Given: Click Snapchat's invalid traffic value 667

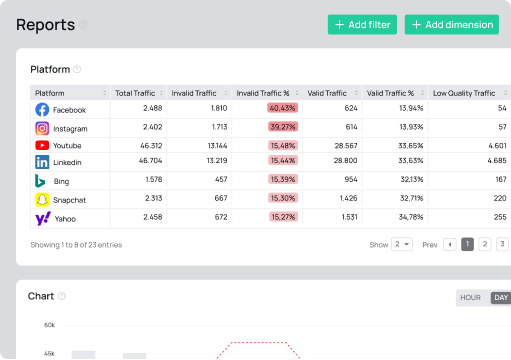Looking at the screenshot, I should pyautogui.click(x=221, y=198).
